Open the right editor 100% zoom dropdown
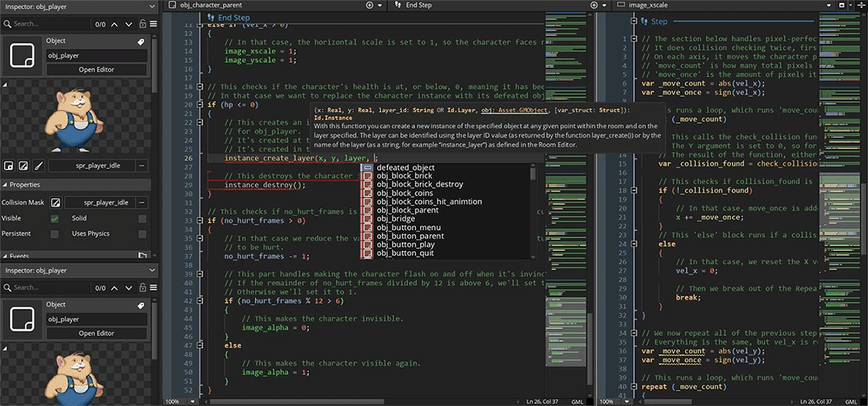 click(627, 401)
